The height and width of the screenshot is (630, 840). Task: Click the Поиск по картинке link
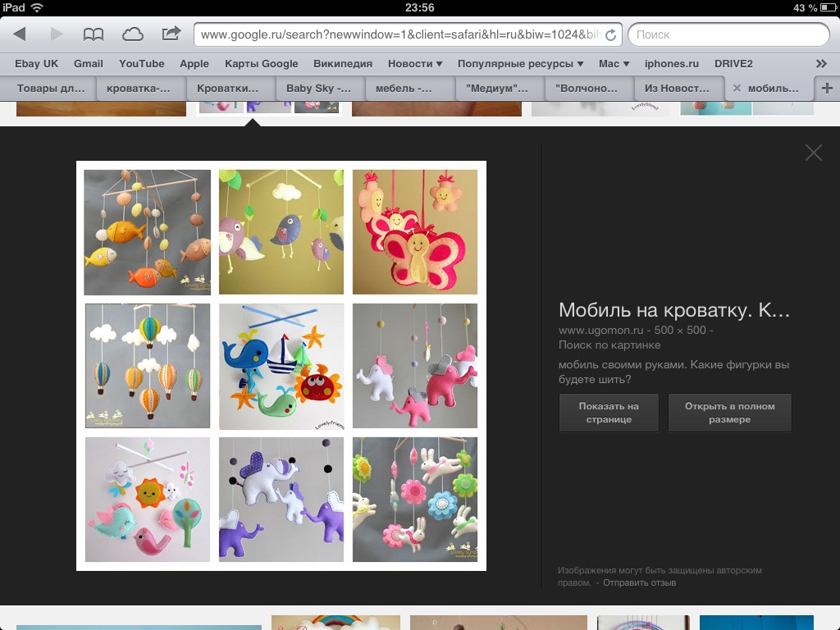click(x=609, y=345)
